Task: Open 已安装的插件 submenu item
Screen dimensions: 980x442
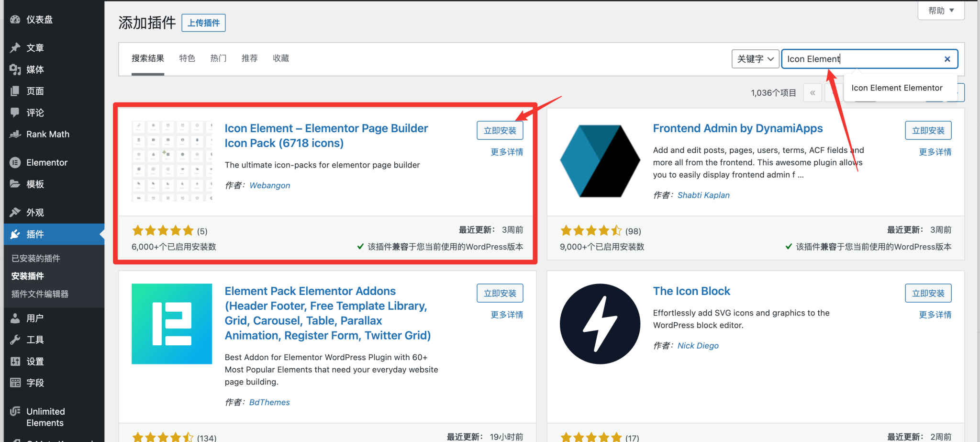Action: pyautogui.click(x=36, y=259)
